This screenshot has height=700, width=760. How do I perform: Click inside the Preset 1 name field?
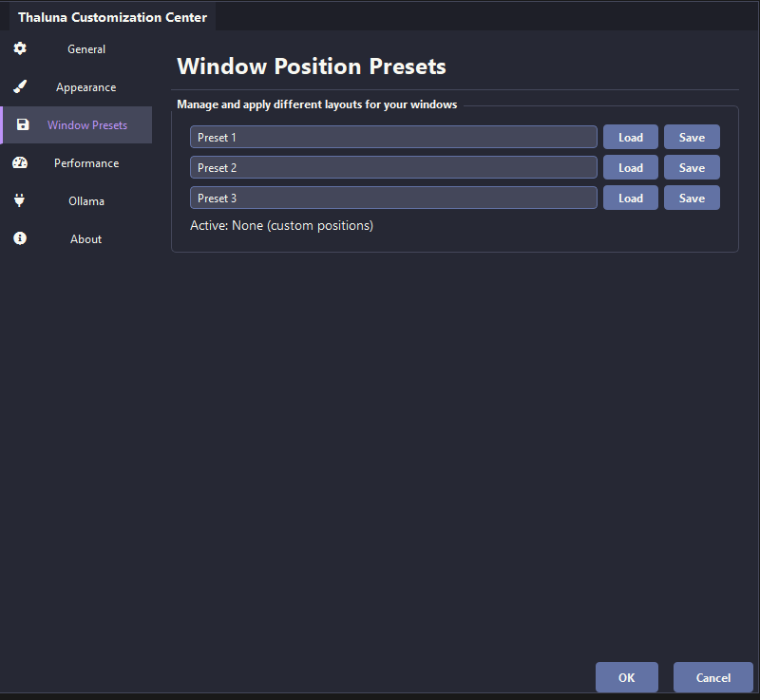tap(393, 137)
